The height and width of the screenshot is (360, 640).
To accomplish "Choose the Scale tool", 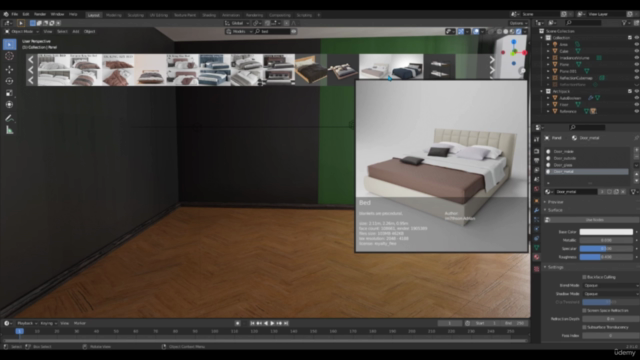I will (x=9, y=93).
